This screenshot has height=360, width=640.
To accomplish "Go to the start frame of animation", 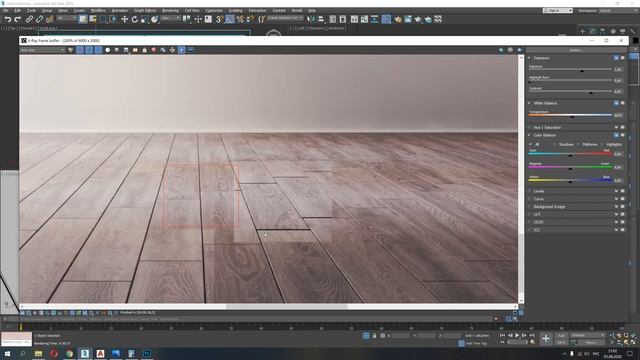I will (502, 335).
